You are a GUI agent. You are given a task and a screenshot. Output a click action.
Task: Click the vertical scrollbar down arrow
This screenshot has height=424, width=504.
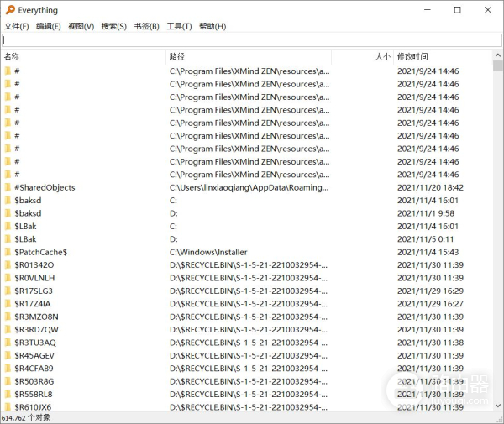pos(496,407)
